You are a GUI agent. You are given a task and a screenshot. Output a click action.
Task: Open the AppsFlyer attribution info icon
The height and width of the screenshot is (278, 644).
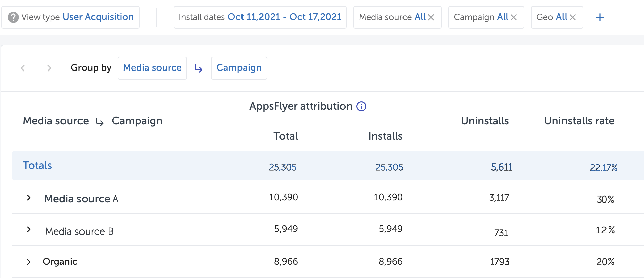(x=361, y=106)
